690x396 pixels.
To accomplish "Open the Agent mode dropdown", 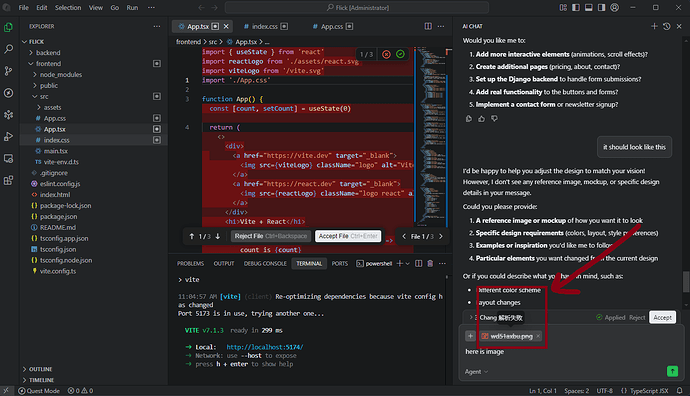I will [477, 372].
